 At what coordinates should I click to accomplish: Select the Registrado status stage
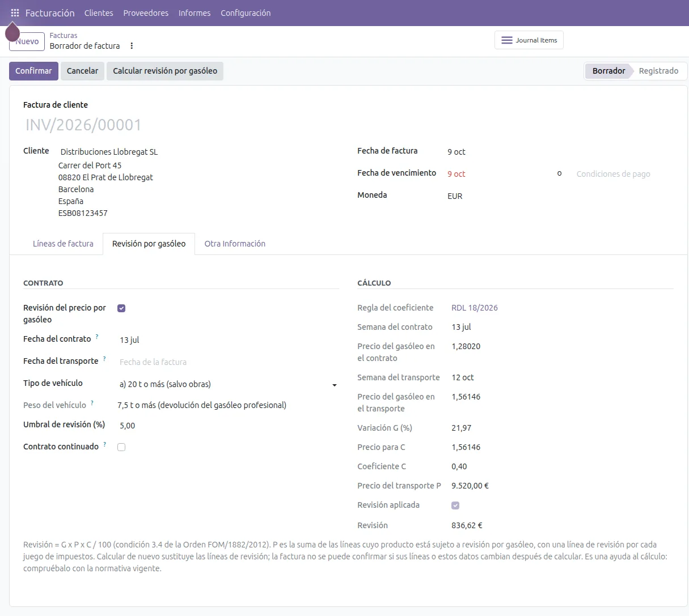pos(658,71)
